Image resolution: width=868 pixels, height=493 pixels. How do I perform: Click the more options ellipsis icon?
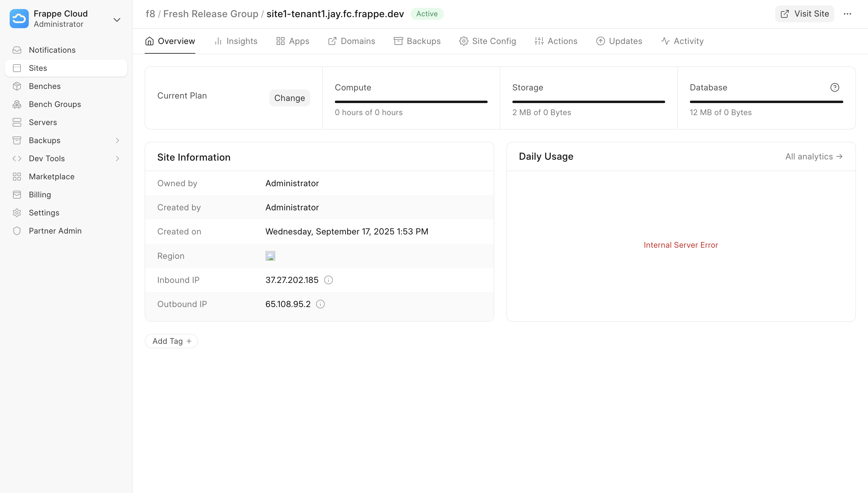(848, 14)
